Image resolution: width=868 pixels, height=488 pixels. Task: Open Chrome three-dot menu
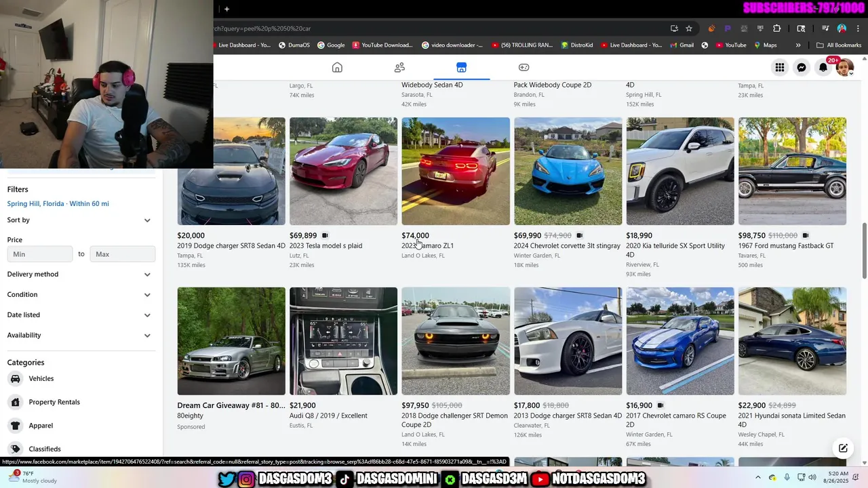858,28
